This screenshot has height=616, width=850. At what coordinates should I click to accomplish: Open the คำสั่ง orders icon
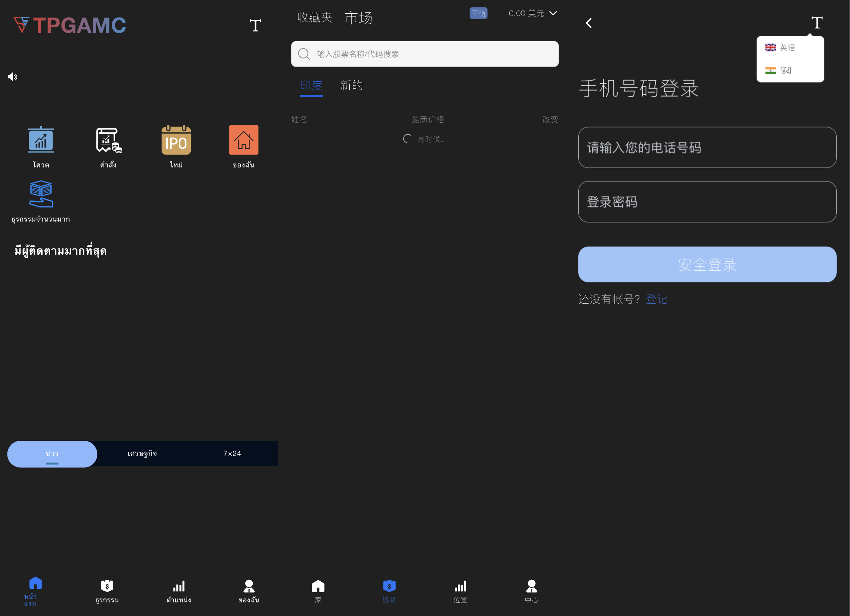coord(109,140)
